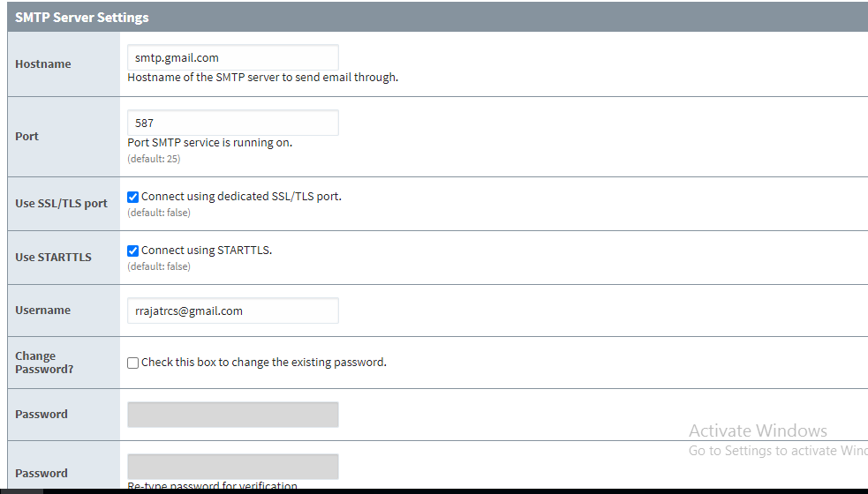Click the first disabled Password field
868x494 pixels.
[232, 415]
